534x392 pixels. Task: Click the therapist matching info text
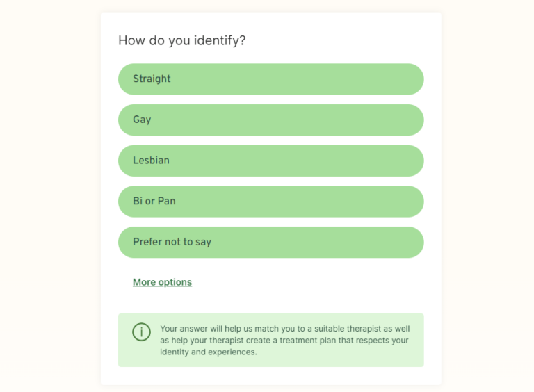(284, 340)
